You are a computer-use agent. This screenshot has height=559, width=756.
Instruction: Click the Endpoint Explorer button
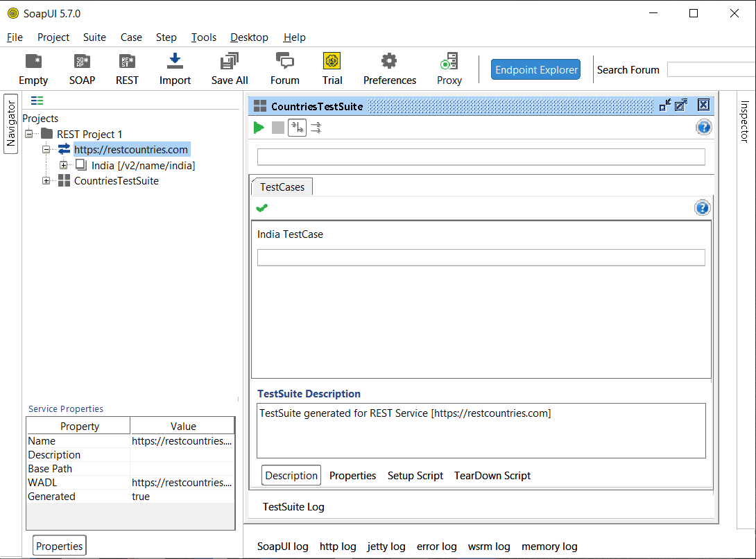(535, 69)
